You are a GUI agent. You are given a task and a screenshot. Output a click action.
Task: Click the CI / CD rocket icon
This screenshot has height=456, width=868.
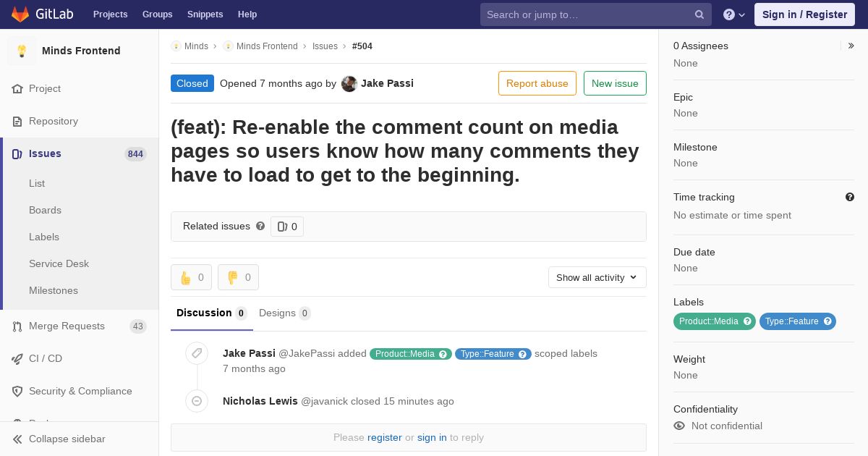[17, 358]
